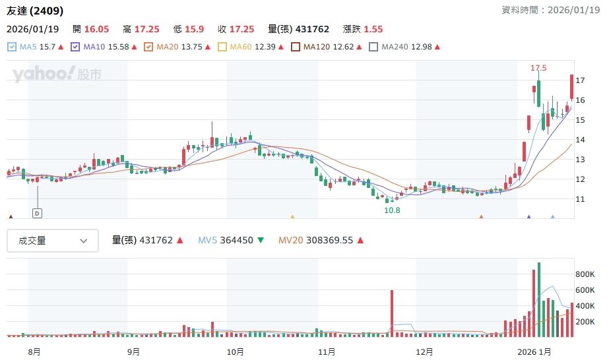This screenshot has height=364, width=609.
Task: Click the dark brown triangle marker at chart's left edge
Action: (11, 216)
